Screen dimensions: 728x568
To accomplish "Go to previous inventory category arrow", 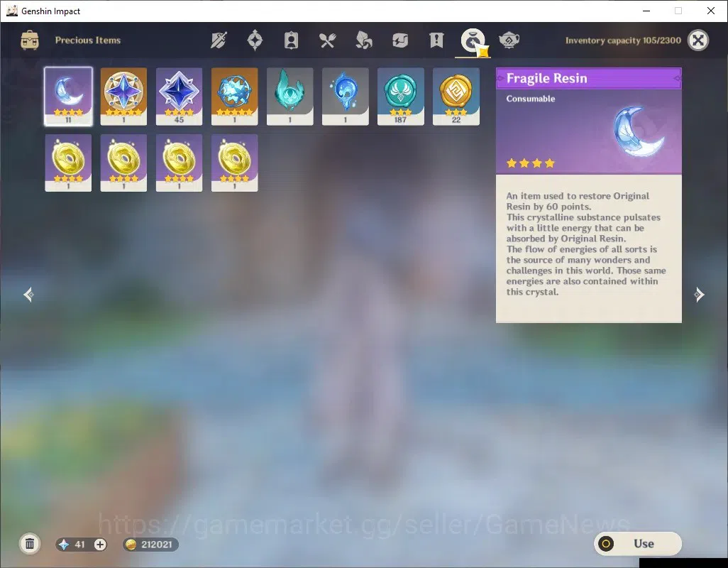I will point(28,295).
